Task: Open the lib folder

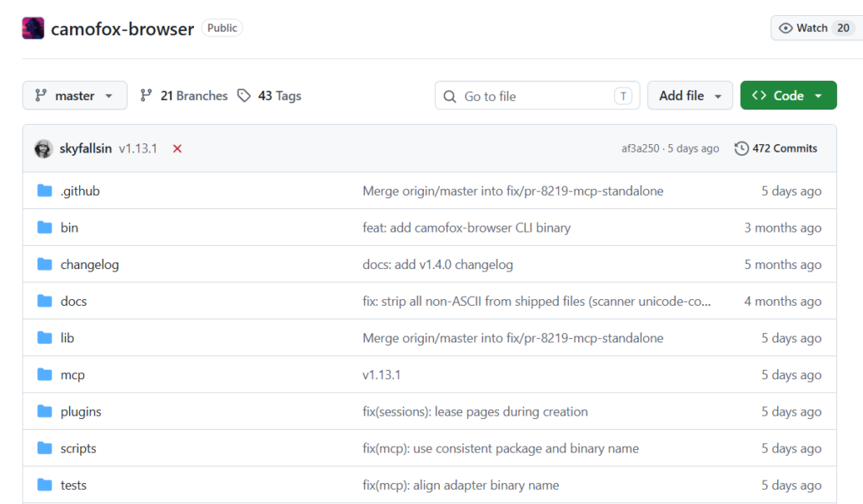Action: [67, 338]
